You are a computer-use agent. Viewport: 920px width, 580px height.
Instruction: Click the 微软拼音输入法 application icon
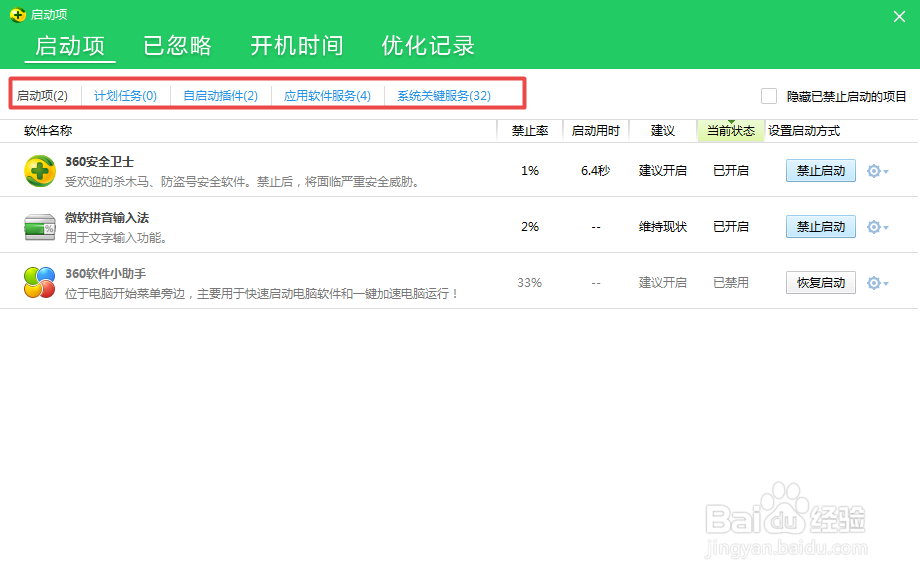tap(37, 226)
